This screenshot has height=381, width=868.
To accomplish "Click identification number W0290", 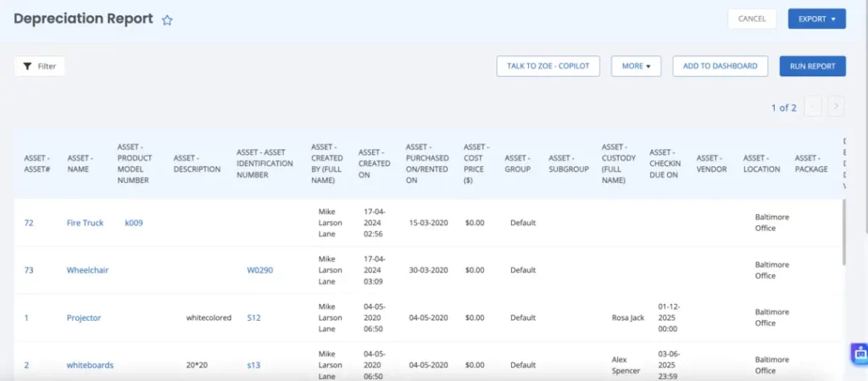I will [259, 270].
